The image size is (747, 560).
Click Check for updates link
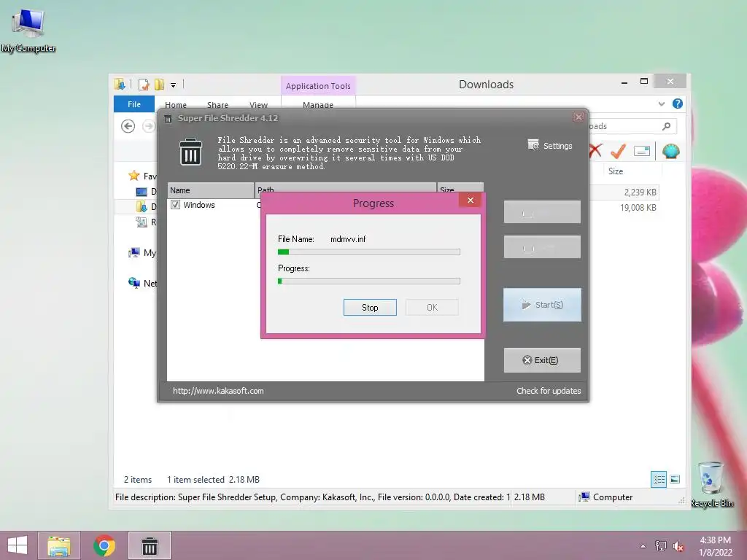(x=549, y=391)
